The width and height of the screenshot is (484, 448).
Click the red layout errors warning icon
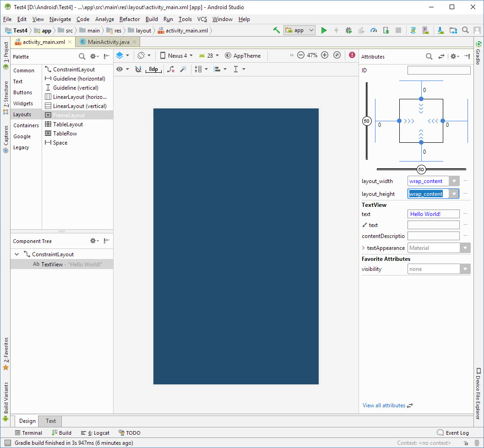coord(352,54)
